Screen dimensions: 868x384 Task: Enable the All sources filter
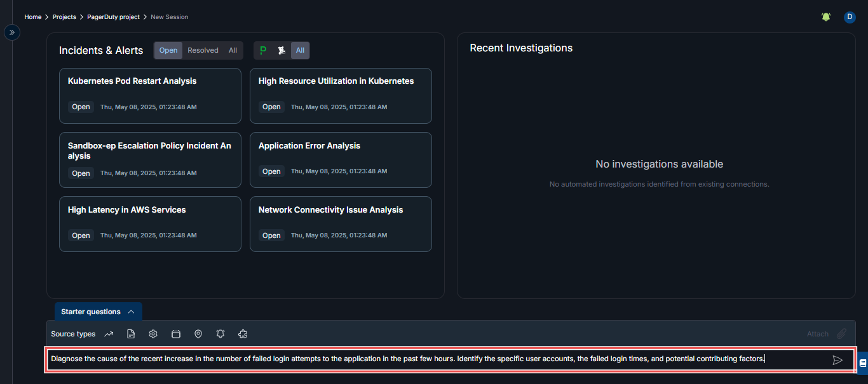point(300,50)
